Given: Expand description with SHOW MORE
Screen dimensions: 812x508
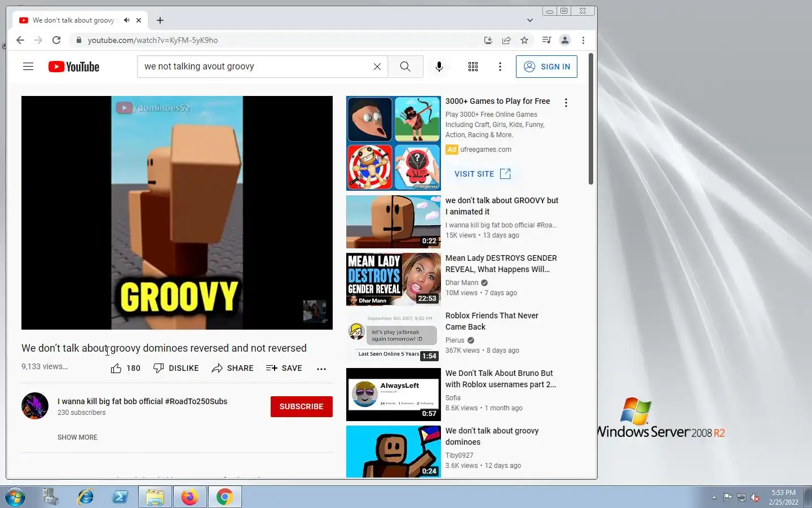Looking at the screenshot, I should tap(77, 437).
